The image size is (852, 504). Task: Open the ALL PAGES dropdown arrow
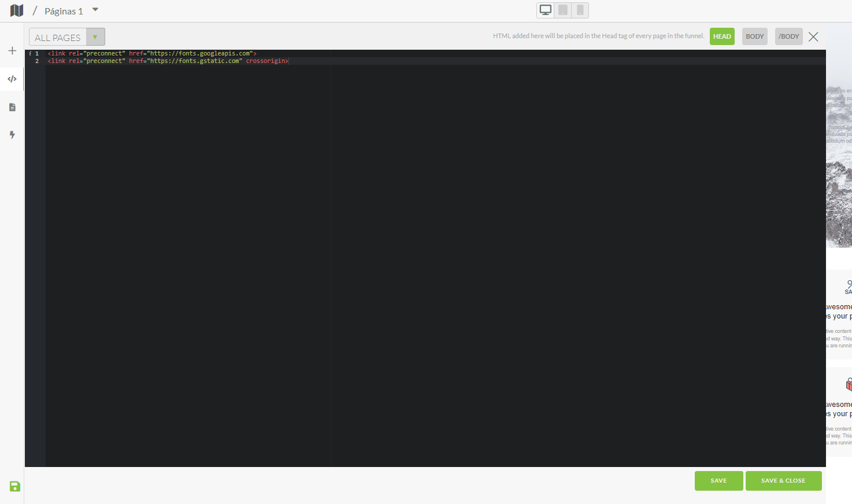click(95, 37)
